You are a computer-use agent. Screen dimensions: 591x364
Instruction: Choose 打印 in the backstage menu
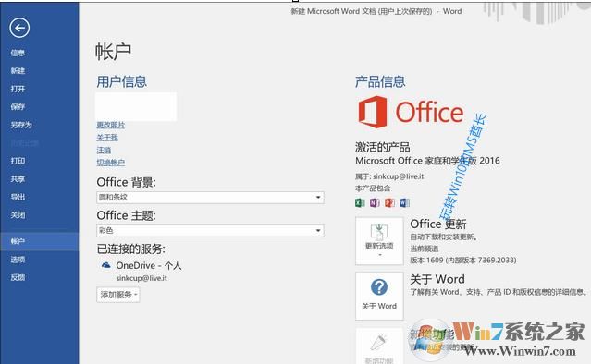click(x=18, y=161)
